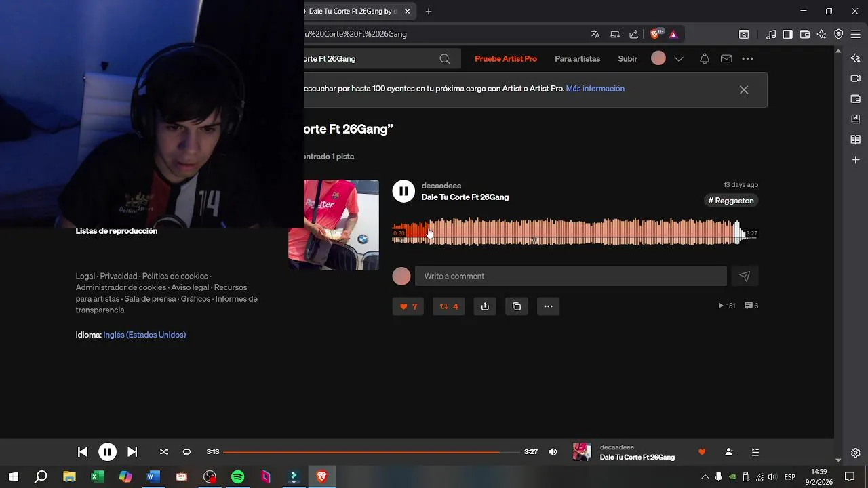This screenshot has height=488, width=868.
Task: Open Excel from the taskbar
Action: (x=98, y=477)
